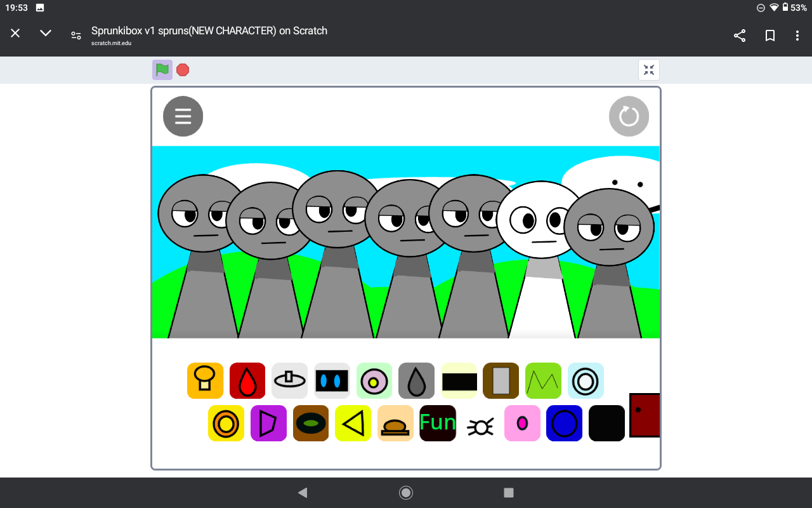Pick the light cyan double-ring icon
The width and height of the screenshot is (812, 508).
coord(586,380)
